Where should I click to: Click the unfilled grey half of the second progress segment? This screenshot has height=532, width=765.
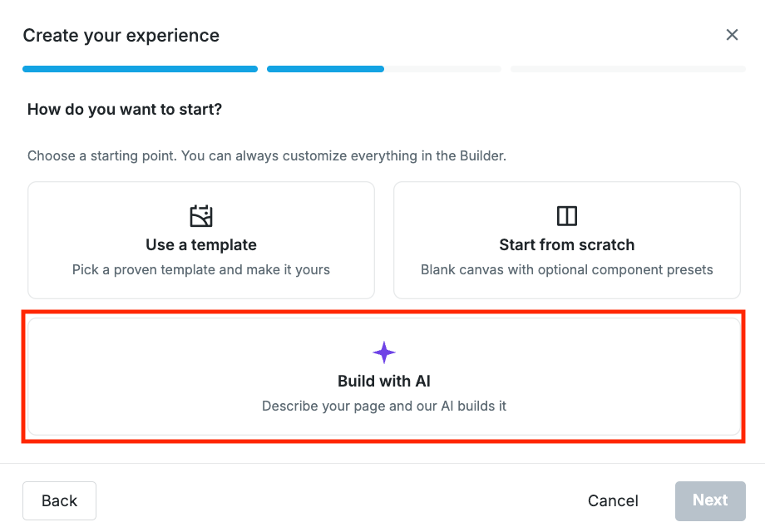(443, 69)
